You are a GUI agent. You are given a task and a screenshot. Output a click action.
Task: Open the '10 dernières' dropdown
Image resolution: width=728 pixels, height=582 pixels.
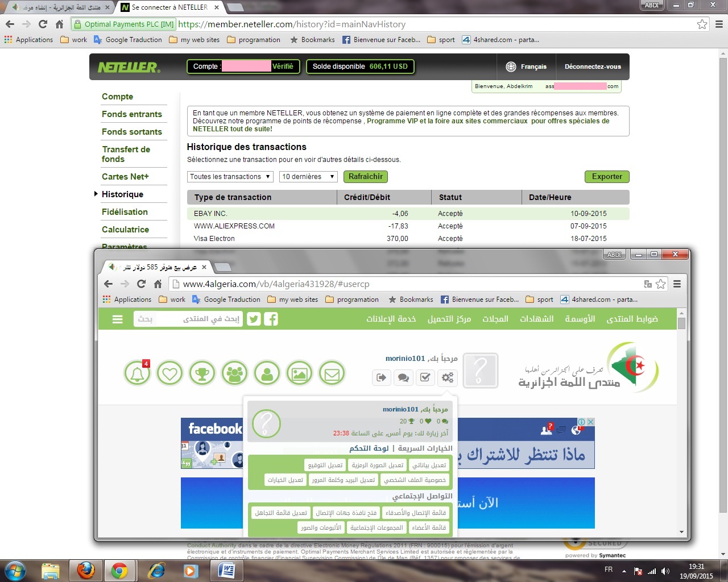click(308, 177)
